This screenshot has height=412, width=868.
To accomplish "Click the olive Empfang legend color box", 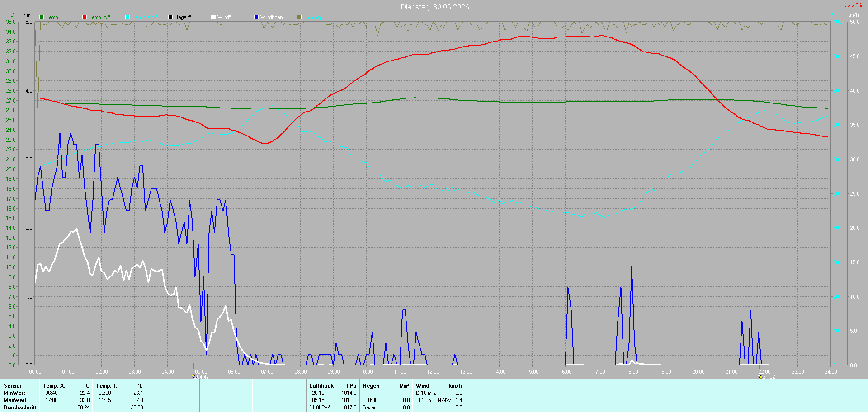I will click(299, 17).
